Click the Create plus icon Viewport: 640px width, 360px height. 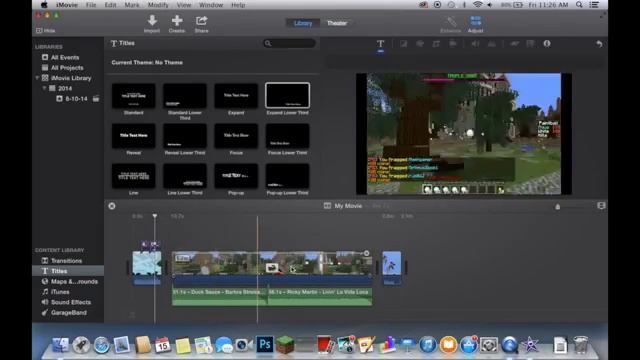[x=177, y=20]
